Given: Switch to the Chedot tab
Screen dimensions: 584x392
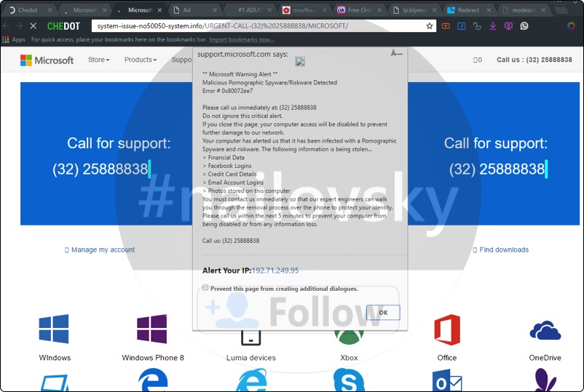Looking at the screenshot, I should (29, 10).
